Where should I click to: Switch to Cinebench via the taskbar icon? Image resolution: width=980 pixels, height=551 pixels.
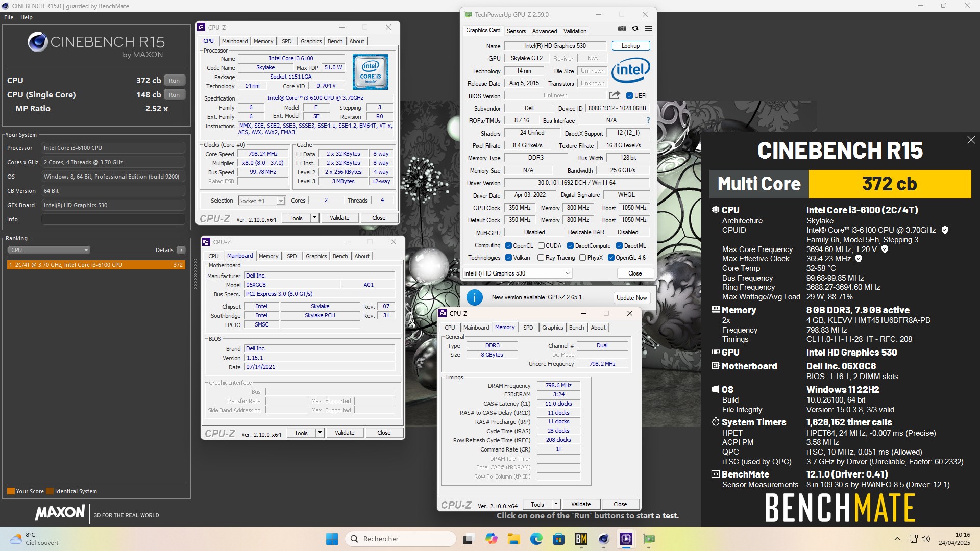pyautogui.click(x=604, y=539)
